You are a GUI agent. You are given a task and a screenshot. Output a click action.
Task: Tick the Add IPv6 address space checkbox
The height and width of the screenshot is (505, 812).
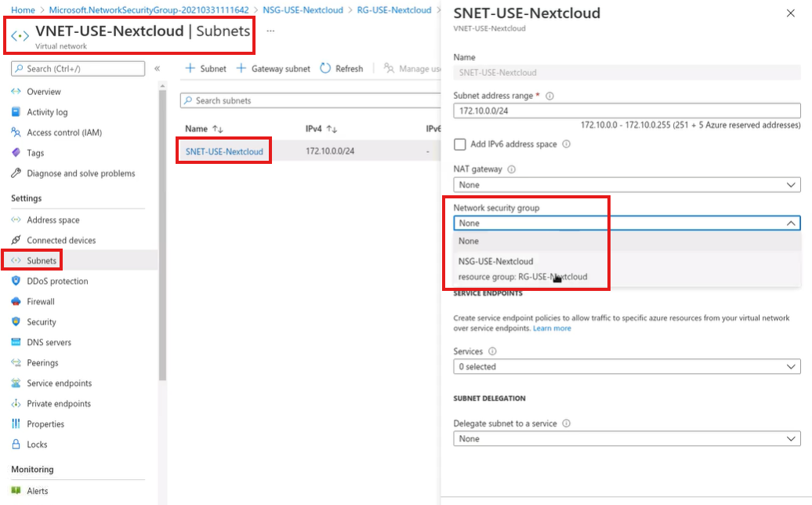460,144
